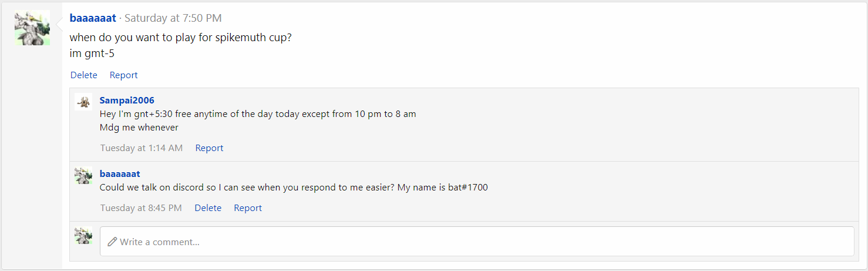This screenshot has width=868, height=271.
Task: Click the "when do you want to play" message text
Action: [x=180, y=38]
